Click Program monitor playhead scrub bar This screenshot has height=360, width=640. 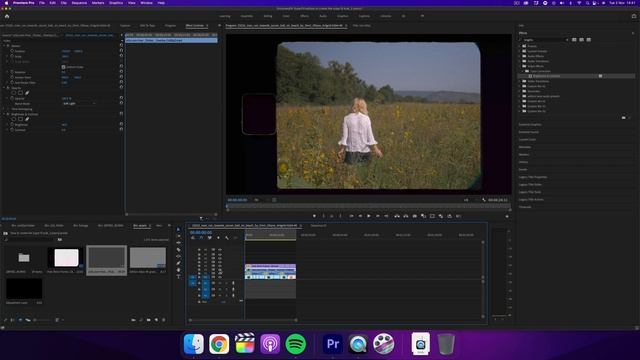369,206
